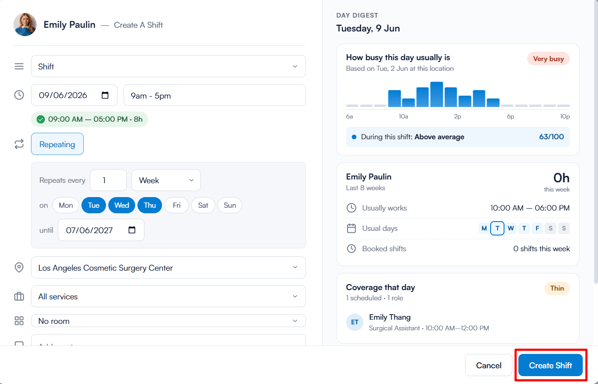Open the calendar picker in 09/06/2026 field
This screenshot has width=598, height=384.
pyautogui.click(x=105, y=95)
